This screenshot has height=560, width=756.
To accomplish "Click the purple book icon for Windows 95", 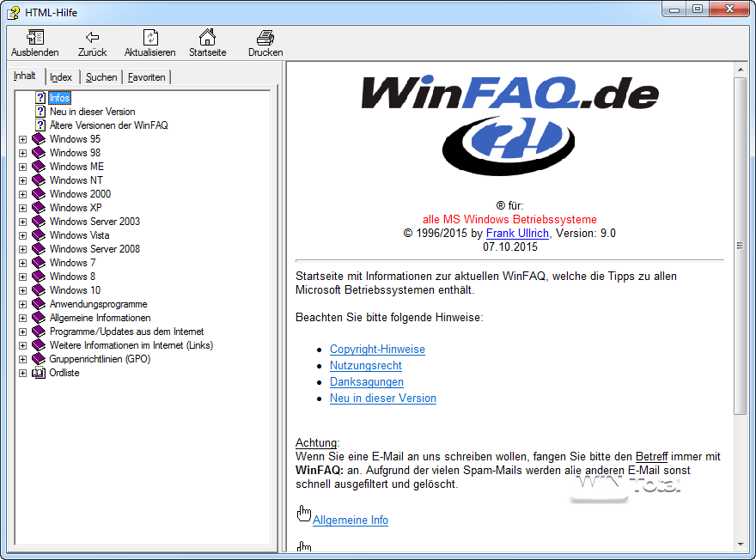I will point(39,139).
